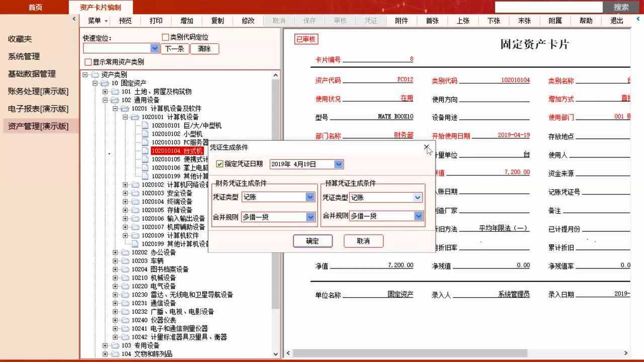Open the 预算合并规则 dropdown
Image resolution: width=644 pixels, height=362 pixels.
coord(418,216)
